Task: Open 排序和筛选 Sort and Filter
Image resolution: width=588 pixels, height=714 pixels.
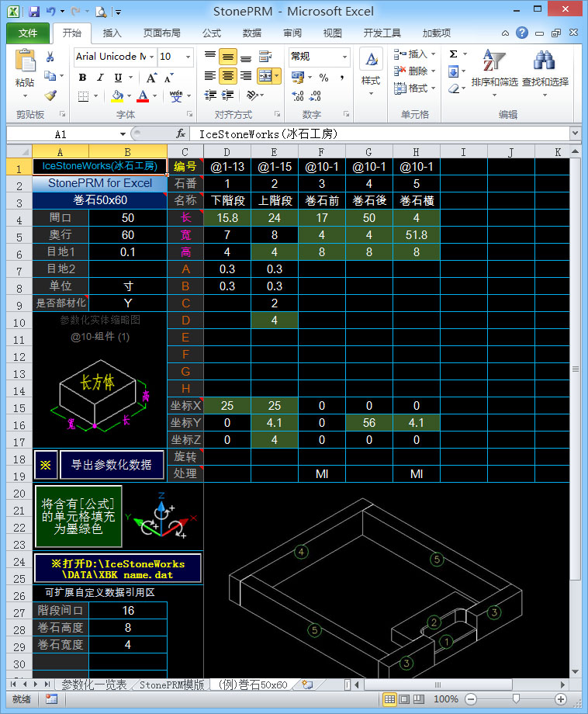Action: (495, 72)
